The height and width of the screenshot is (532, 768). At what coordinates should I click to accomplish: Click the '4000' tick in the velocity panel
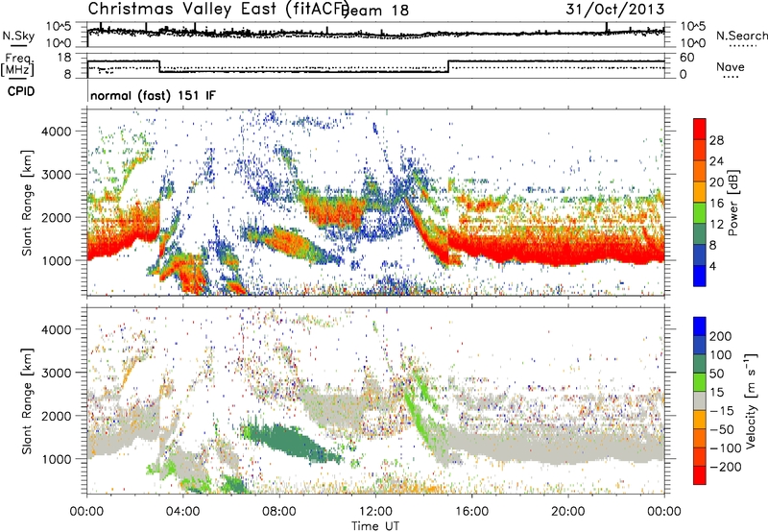coord(56,329)
